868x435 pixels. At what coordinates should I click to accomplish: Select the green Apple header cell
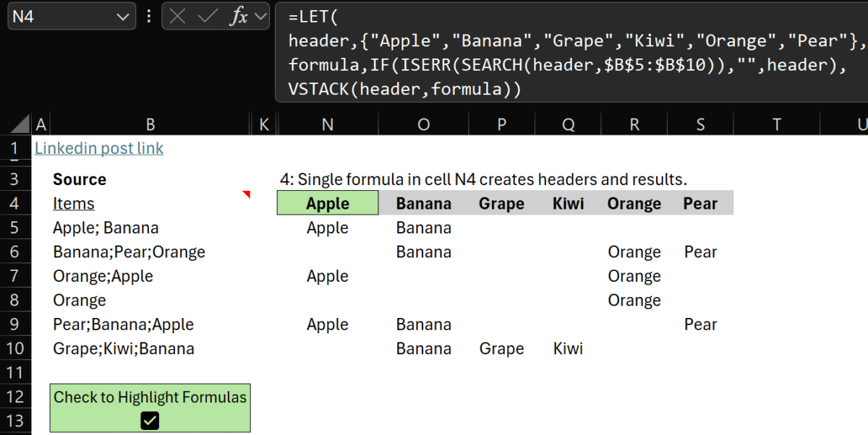click(328, 204)
